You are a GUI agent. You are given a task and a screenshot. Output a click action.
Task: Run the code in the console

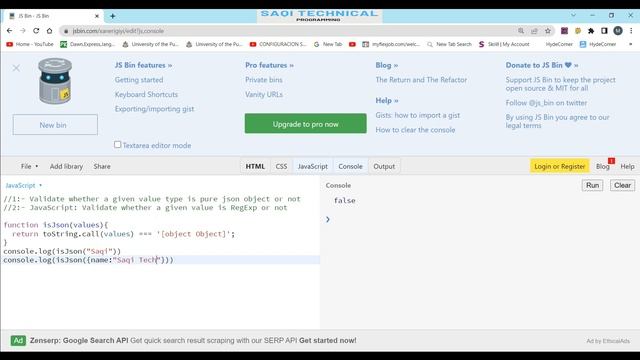[592, 185]
